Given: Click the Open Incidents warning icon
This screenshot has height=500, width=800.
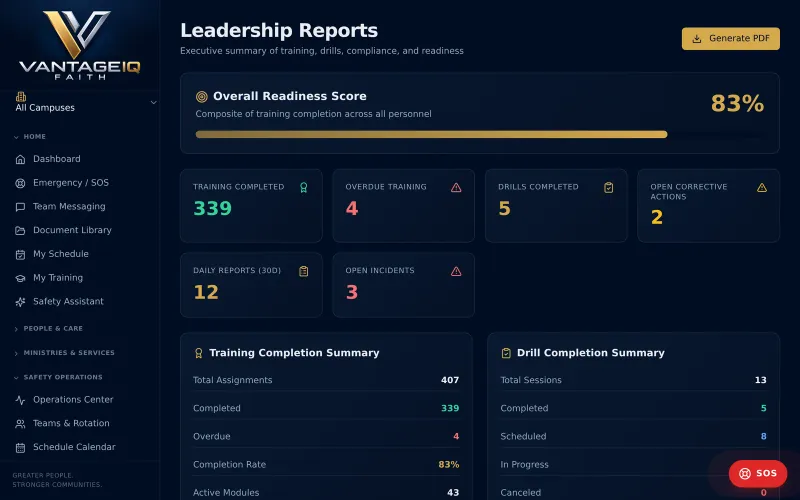Looking at the screenshot, I should [x=456, y=271].
